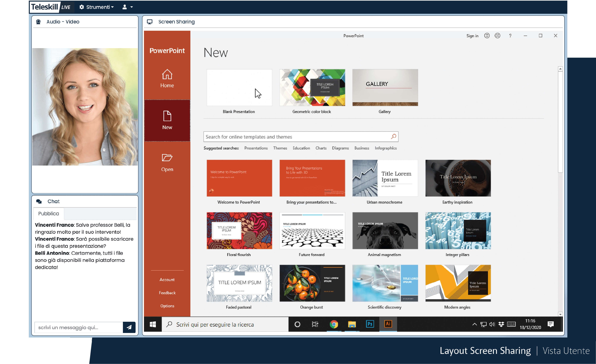Open Photoshop from the taskbar
Screen dimensions: 596x364
click(370, 324)
